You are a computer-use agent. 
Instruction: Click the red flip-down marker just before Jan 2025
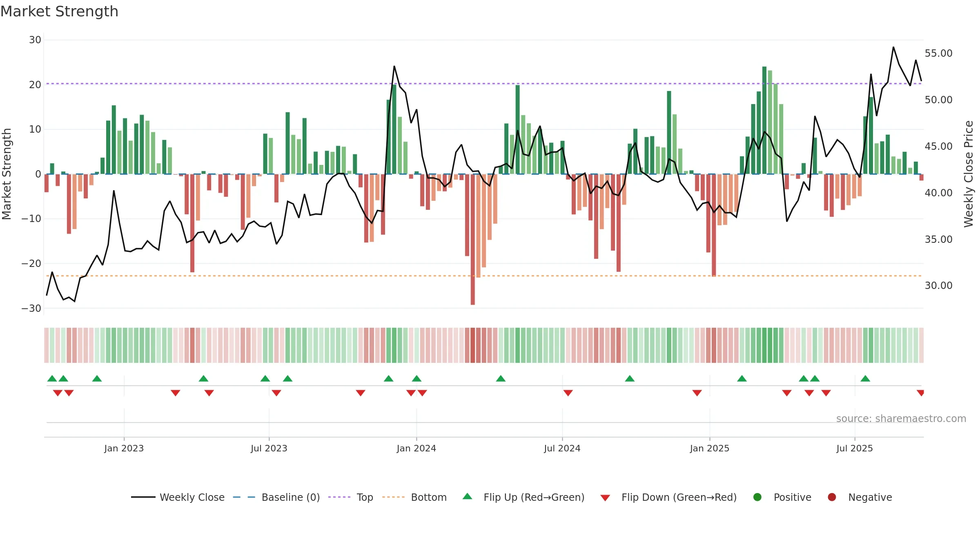pos(697,393)
